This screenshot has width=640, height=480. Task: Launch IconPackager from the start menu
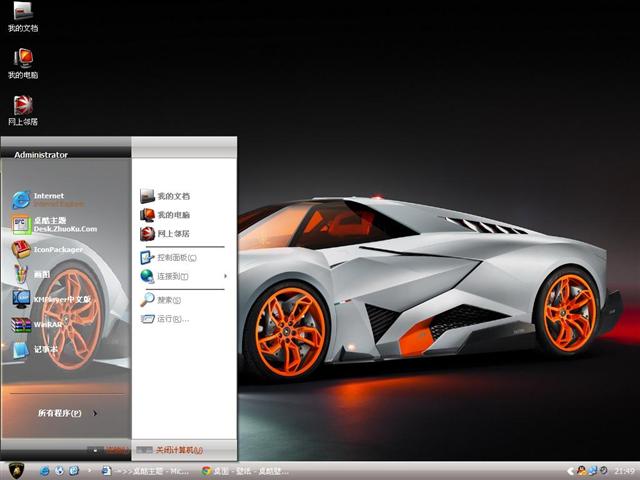(47, 249)
